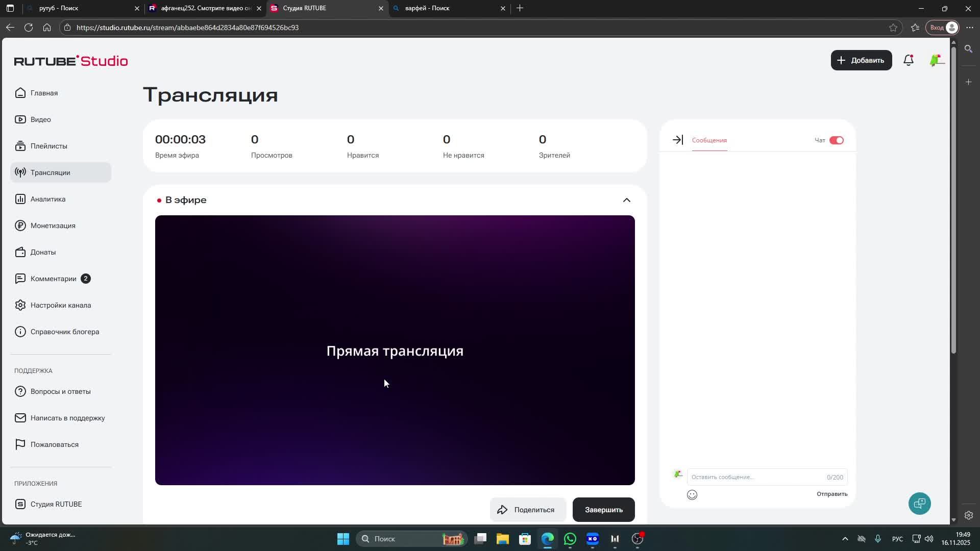
Task: Collapse chat panel with arrow icon
Action: coord(677,140)
